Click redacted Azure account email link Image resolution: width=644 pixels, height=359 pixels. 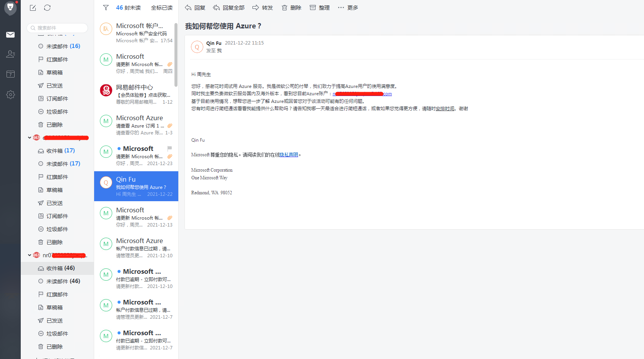pos(362,94)
